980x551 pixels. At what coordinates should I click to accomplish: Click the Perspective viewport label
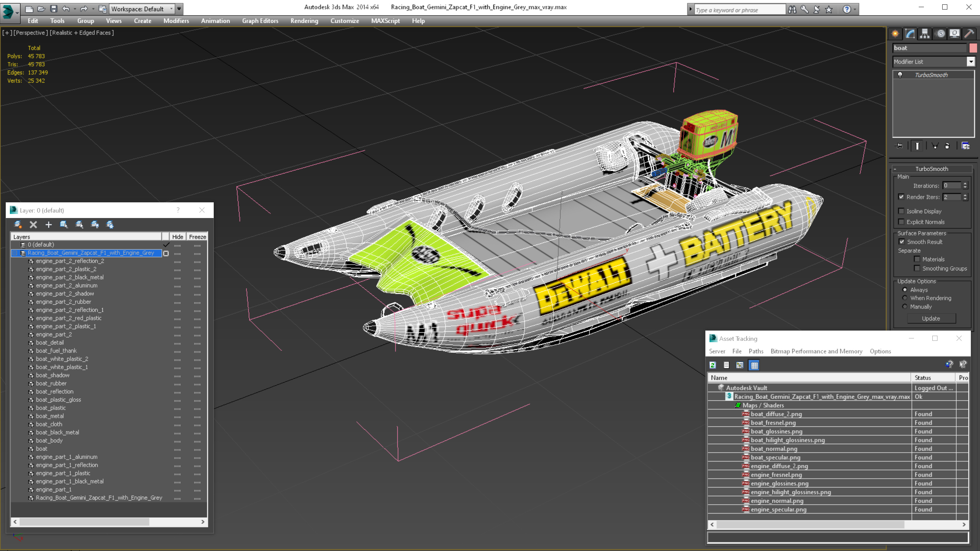pyautogui.click(x=31, y=33)
